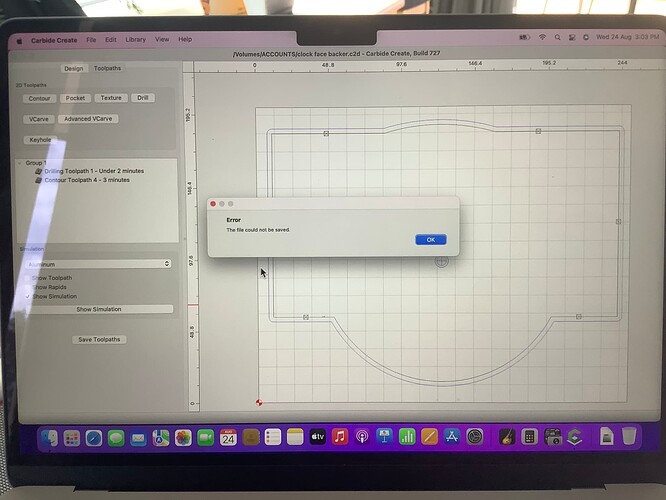Open Photos from the Dock
Screen dimensions: 666x500
coord(183,438)
